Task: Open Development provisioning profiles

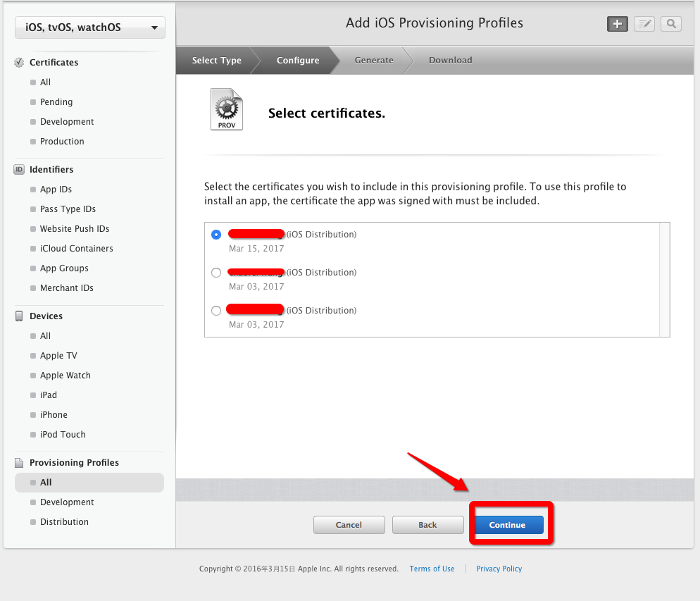Action: pyautogui.click(x=66, y=502)
